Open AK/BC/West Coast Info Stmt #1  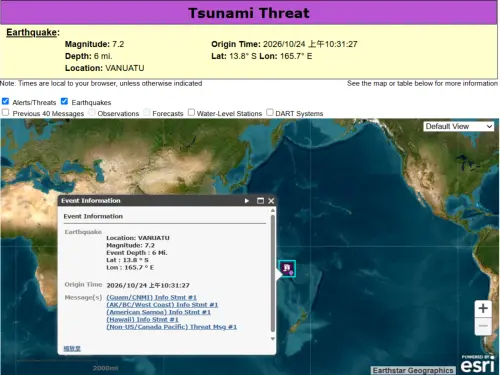point(162,305)
